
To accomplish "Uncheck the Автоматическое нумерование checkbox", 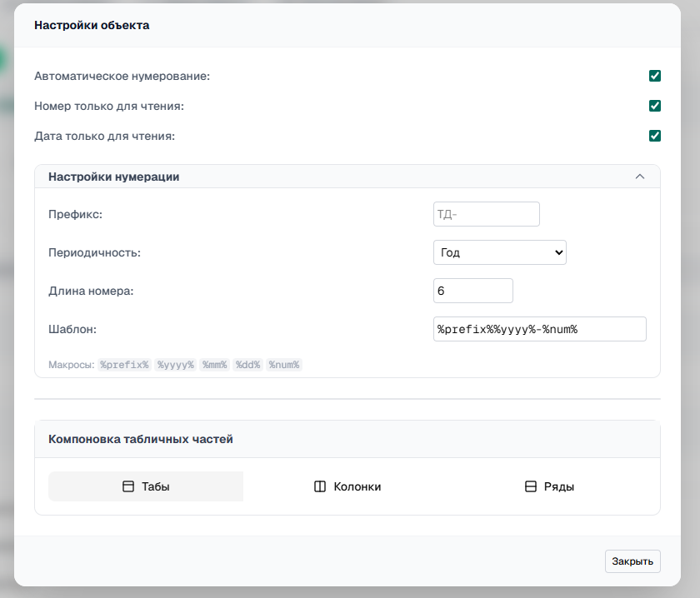I will click(654, 76).
